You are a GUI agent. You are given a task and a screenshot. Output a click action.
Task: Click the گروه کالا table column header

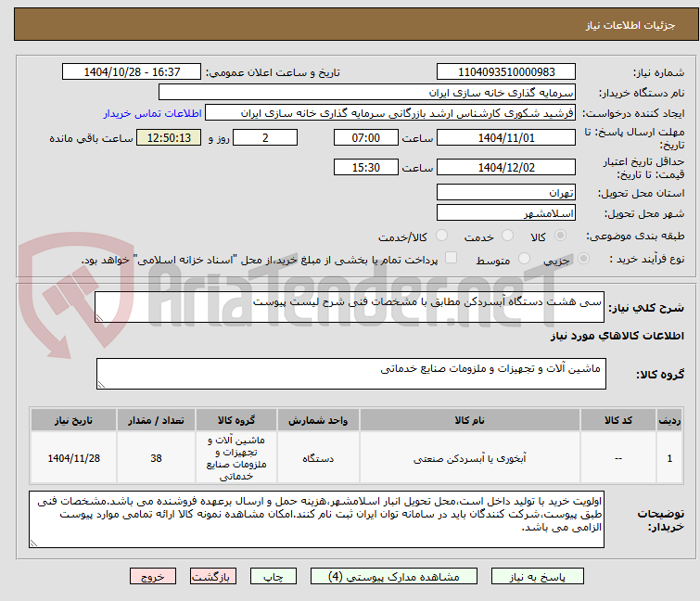click(x=236, y=420)
